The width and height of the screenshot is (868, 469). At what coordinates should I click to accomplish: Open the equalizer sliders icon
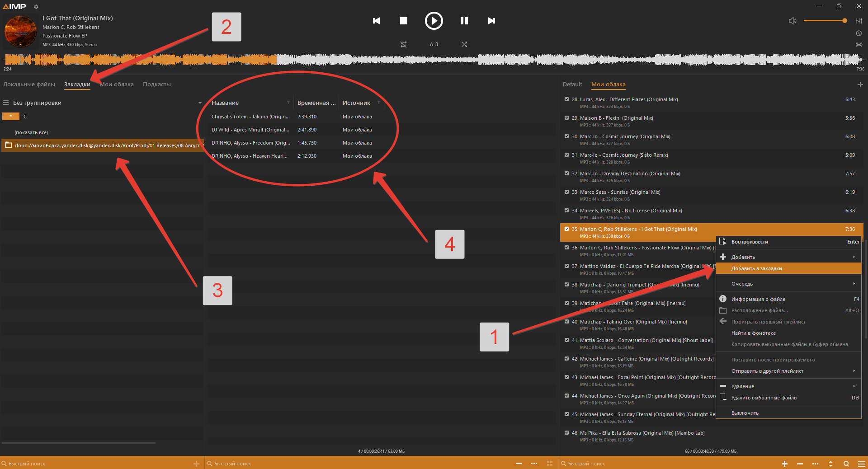click(859, 21)
